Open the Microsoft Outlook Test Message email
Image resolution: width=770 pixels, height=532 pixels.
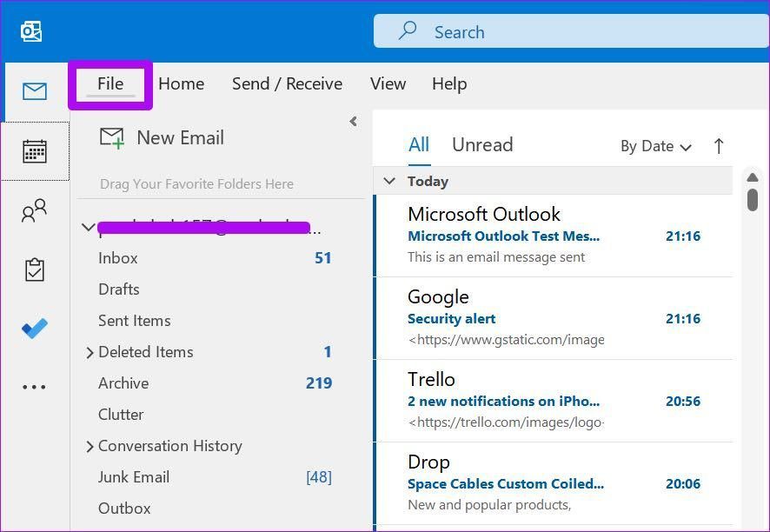[553, 236]
